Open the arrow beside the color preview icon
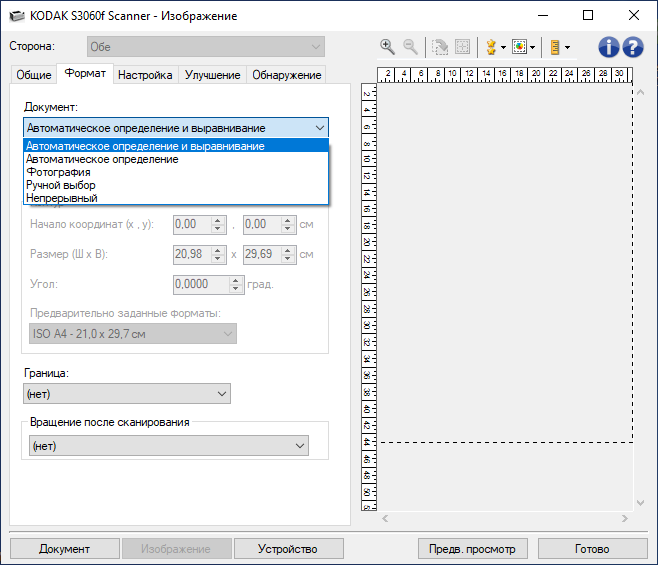Viewport: 658px width, 565px height. point(532,47)
